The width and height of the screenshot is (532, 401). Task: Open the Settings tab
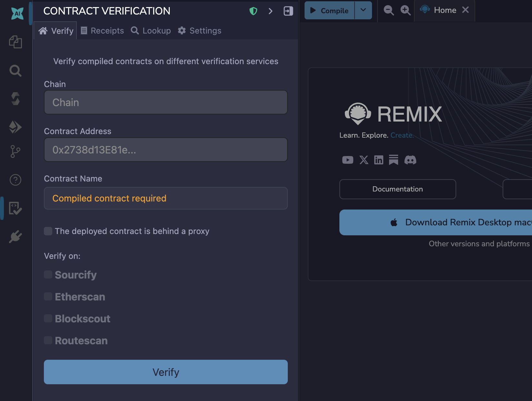(x=199, y=31)
